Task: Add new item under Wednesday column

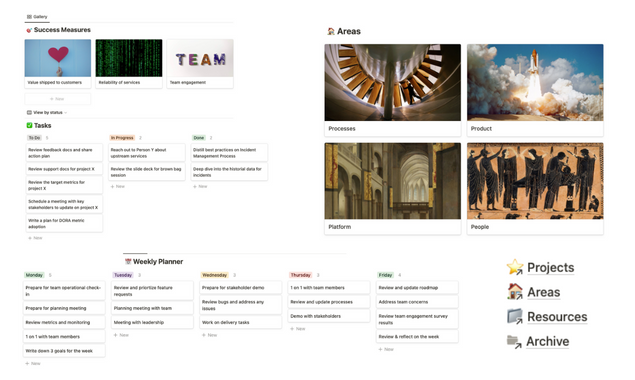Action: [x=210, y=335]
